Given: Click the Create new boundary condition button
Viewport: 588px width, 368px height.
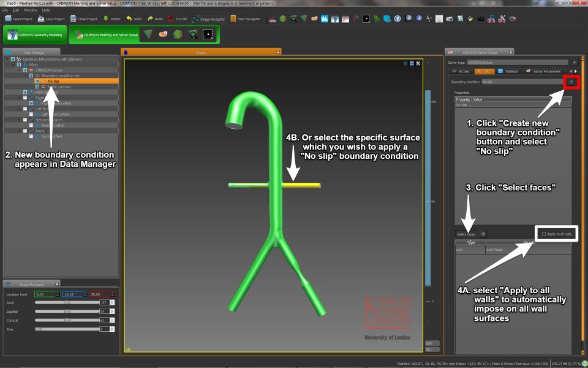Looking at the screenshot, I should tap(571, 82).
